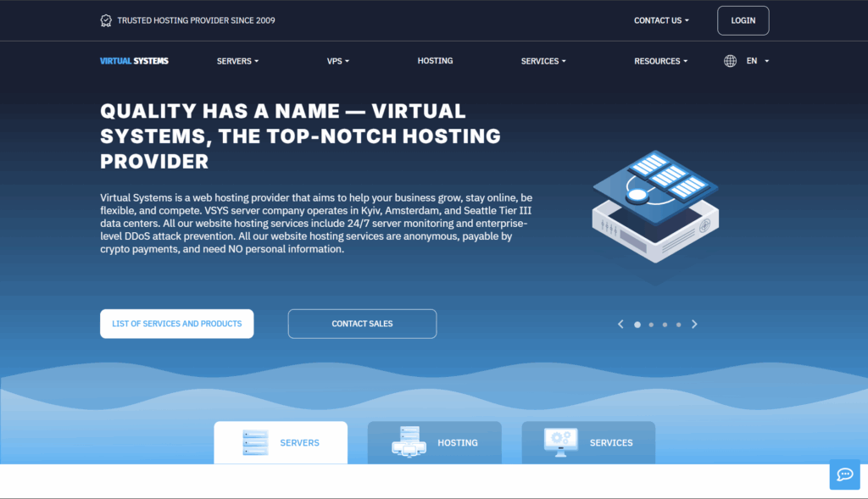Image resolution: width=868 pixels, height=499 pixels.
Task: Open the VPS dropdown menu
Action: (337, 61)
